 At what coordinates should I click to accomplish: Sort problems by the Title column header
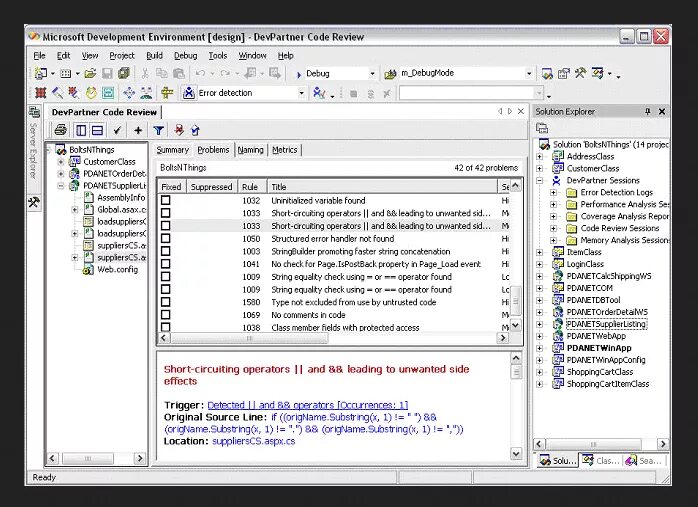click(382, 187)
